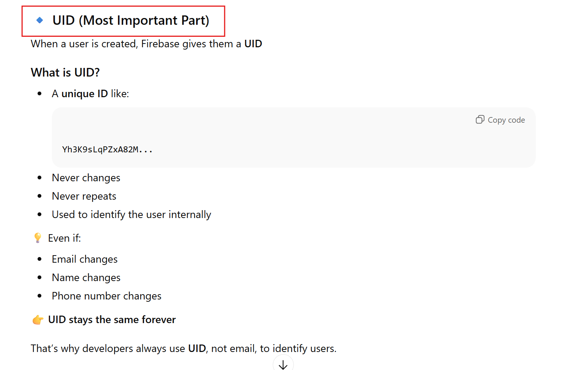Viewport: 588px width, 370px height.
Task: Click the line "When a user is created"
Action: (x=146, y=44)
